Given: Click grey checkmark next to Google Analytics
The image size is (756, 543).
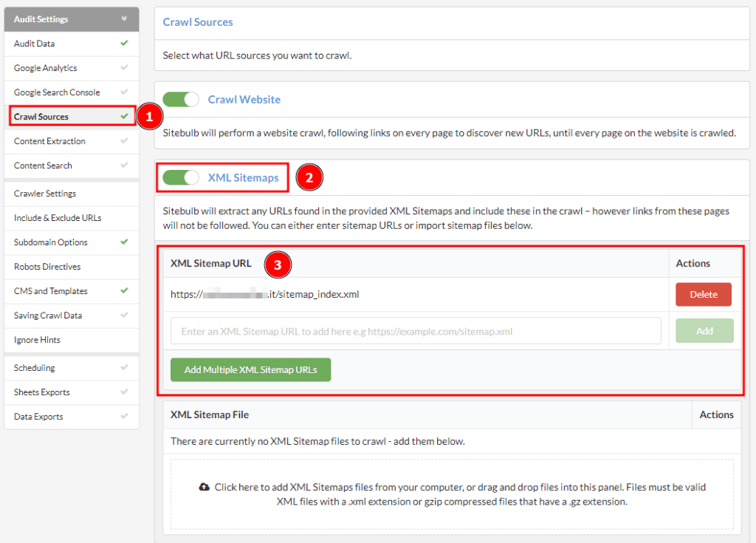Looking at the screenshot, I should point(124,67).
